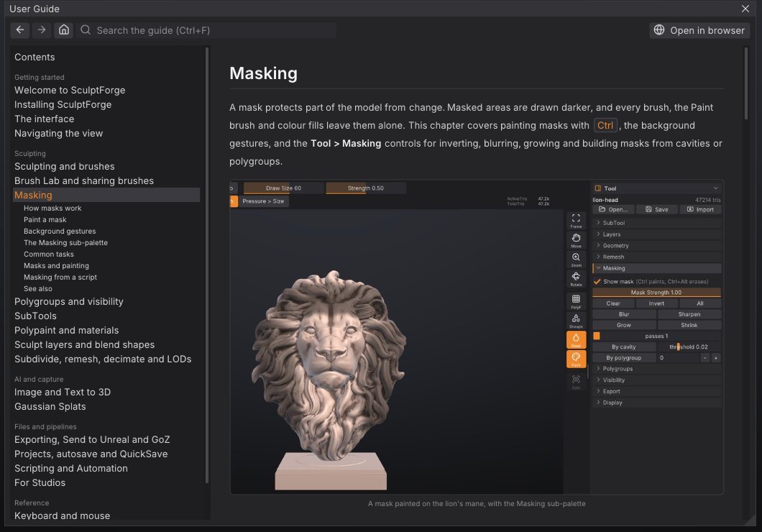Click the Visibility expander in the screenshot
The width and height of the screenshot is (762, 532).
[656, 380]
